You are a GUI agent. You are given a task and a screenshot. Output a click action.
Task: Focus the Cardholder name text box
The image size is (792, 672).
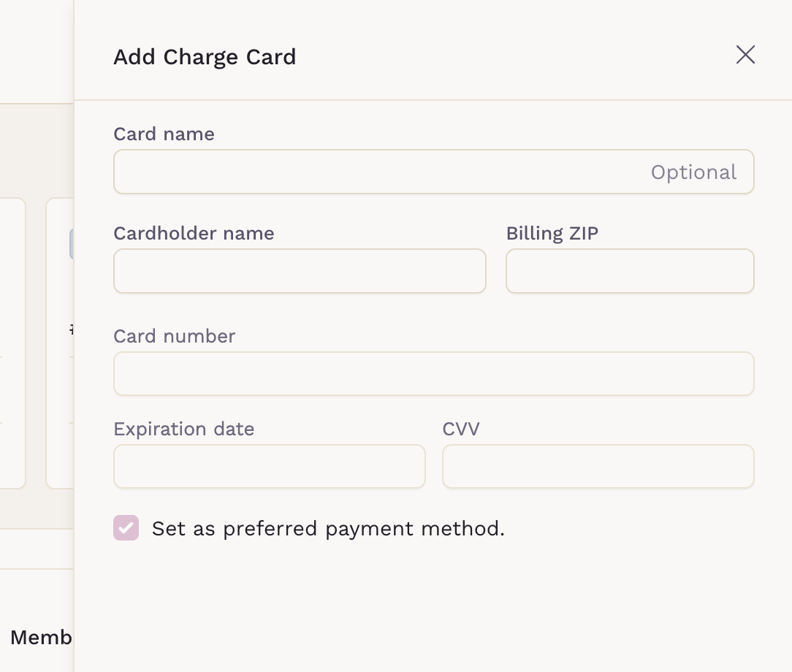coord(300,271)
